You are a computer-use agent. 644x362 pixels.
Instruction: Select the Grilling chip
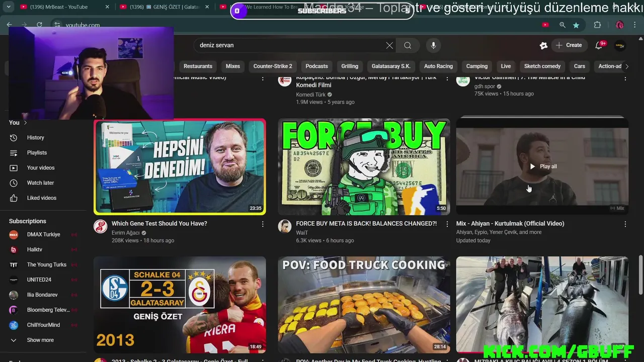[x=350, y=66]
